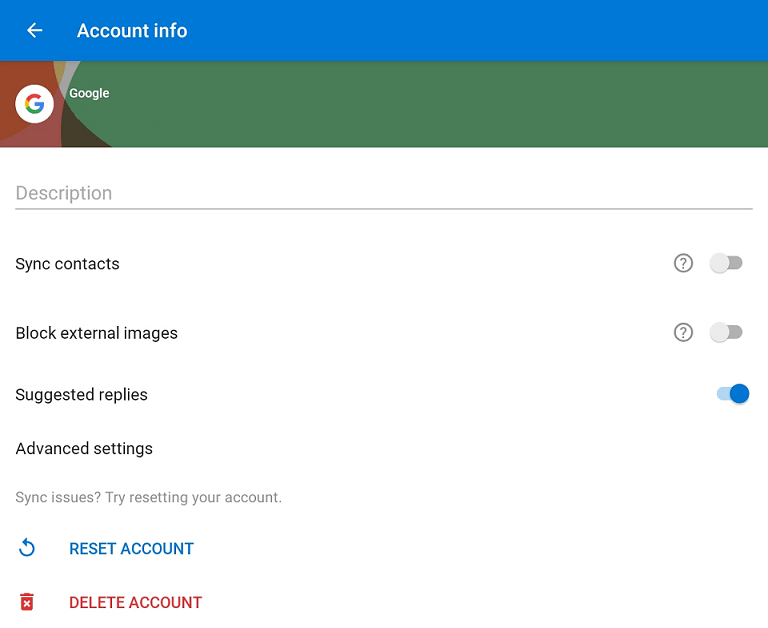Select the Google account name label
The height and width of the screenshot is (628, 768).
(x=89, y=93)
